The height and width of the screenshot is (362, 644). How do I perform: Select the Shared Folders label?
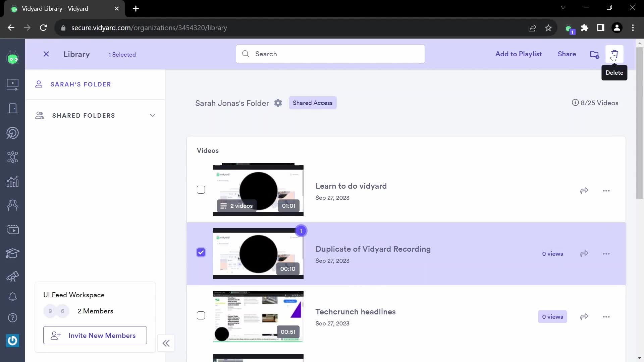click(x=84, y=116)
